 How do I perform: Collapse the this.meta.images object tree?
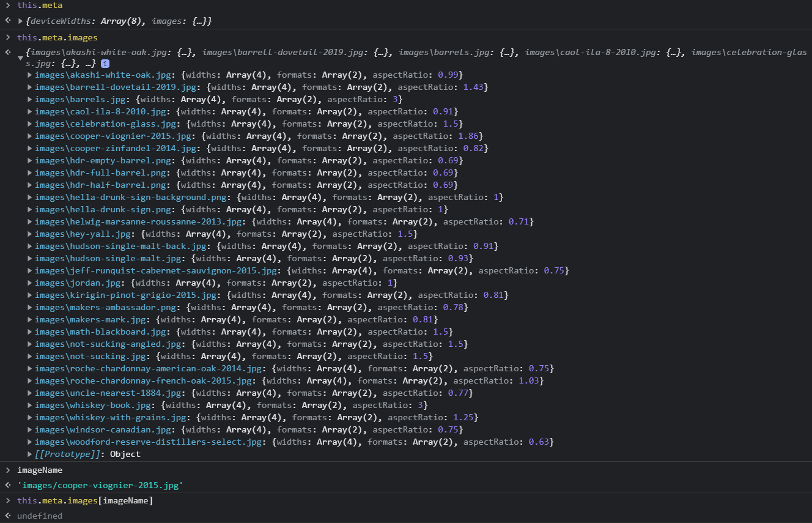tap(21, 58)
